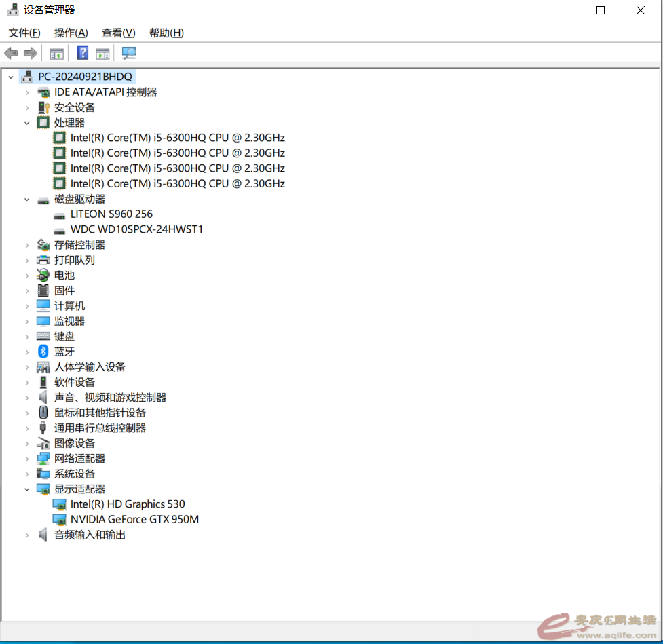663x644 pixels.
Task: Click the 安全设备 security device icon
Action: [43, 107]
